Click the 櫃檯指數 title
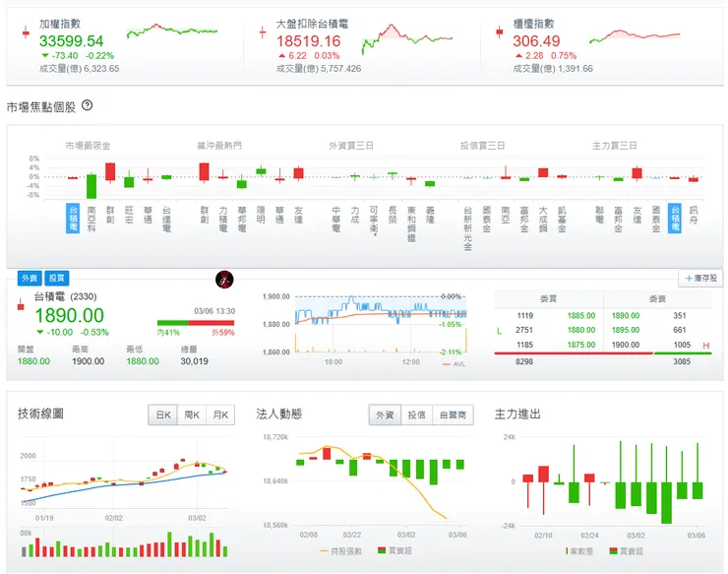 tap(533, 24)
